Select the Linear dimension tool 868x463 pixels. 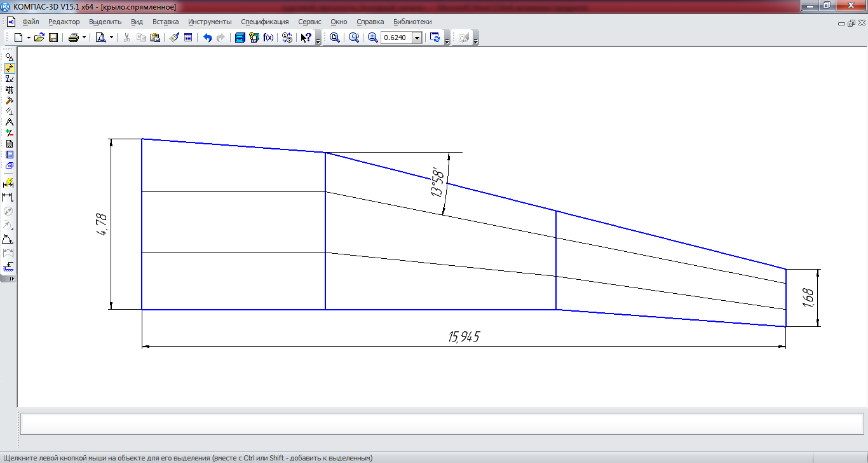pyautogui.click(x=9, y=197)
